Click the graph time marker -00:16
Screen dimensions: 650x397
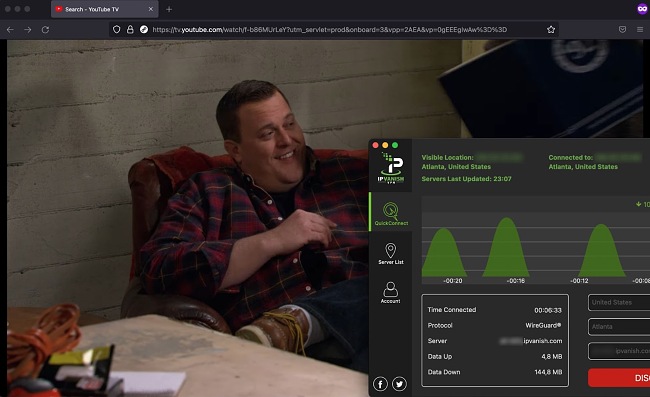coord(515,281)
